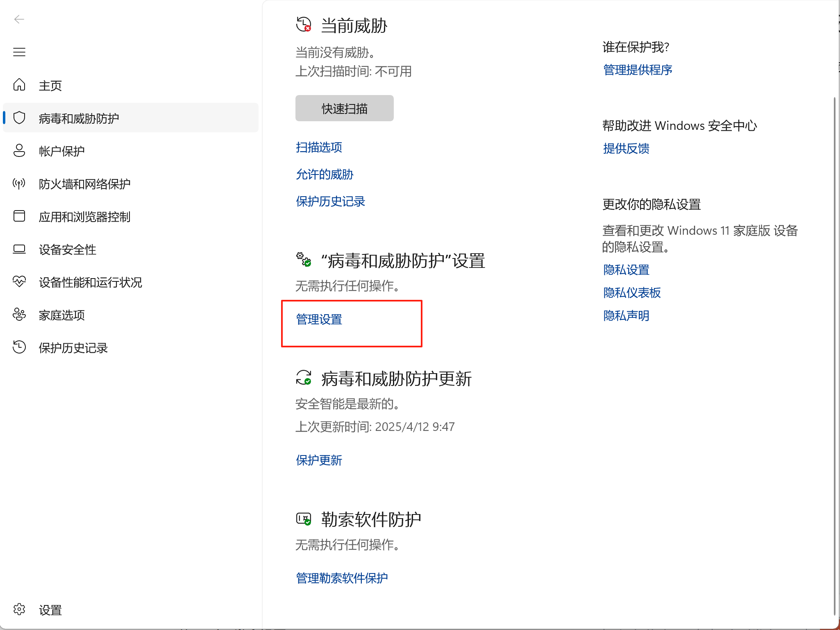Click the 勒索软件防护 icon
Viewport: 840px width, 630px height.
(304, 519)
